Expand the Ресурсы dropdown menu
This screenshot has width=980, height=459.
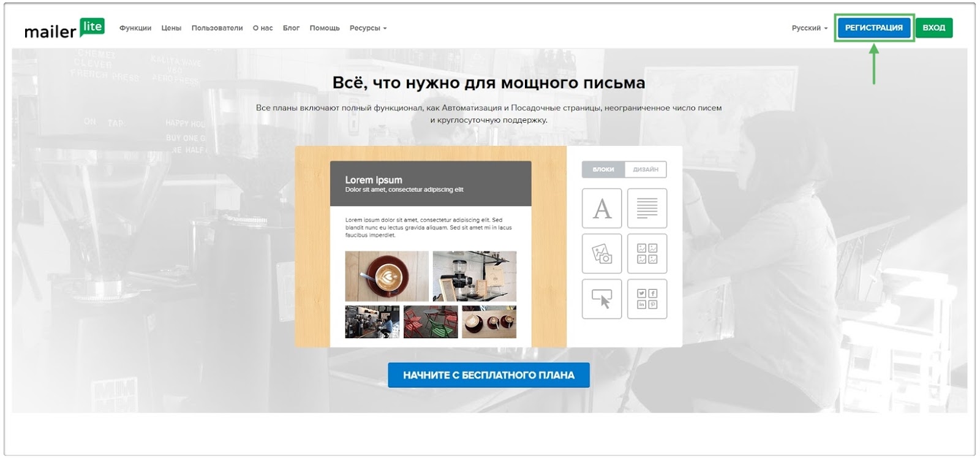(367, 28)
